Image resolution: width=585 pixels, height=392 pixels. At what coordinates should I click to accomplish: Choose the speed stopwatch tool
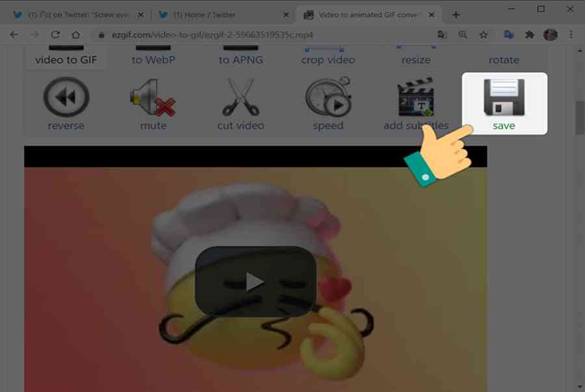[x=328, y=98]
